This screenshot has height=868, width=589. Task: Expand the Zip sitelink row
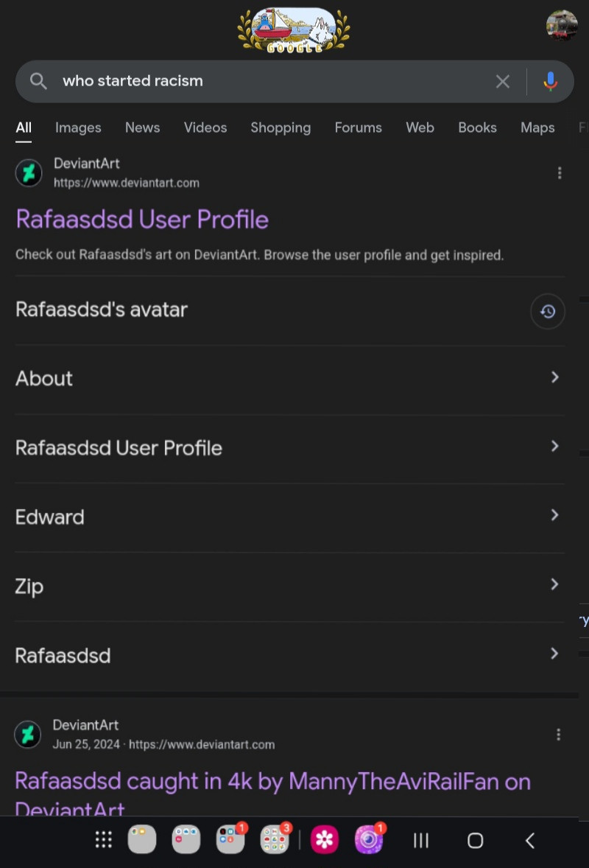[x=290, y=587]
